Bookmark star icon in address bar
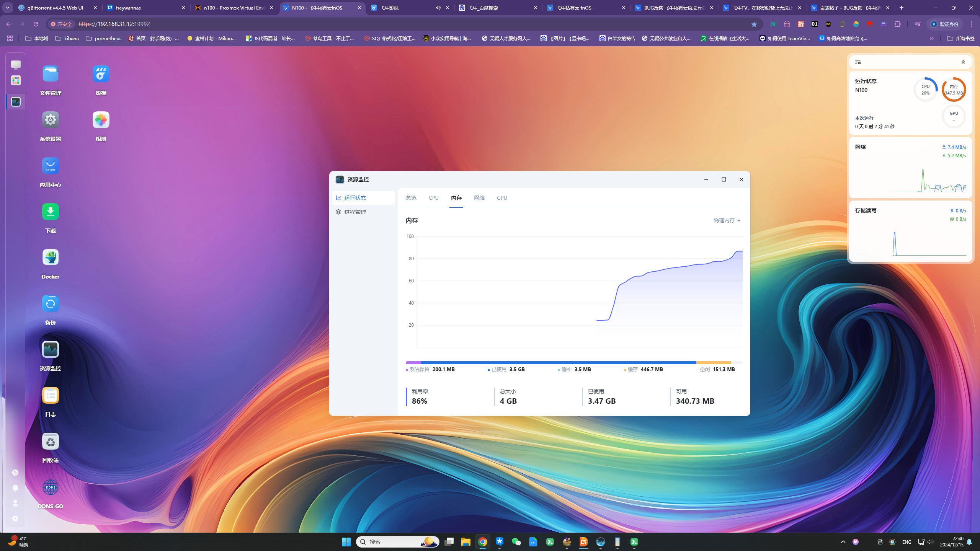Screen dimensions: 980x551 (x=754, y=24)
